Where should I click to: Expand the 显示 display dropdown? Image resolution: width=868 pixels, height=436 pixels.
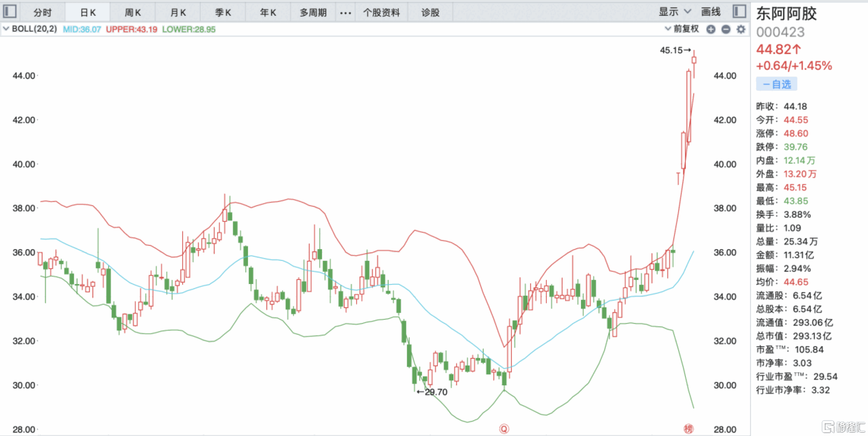click(x=674, y=12)
